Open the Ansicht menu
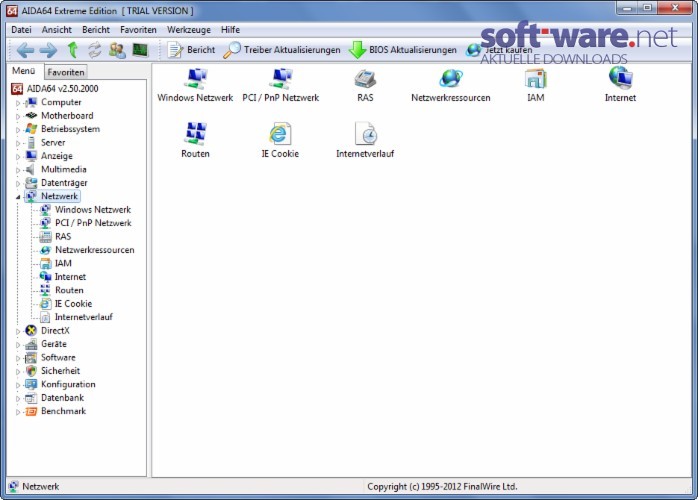Viewport: 698px width, 500px height. click(57, 30)
